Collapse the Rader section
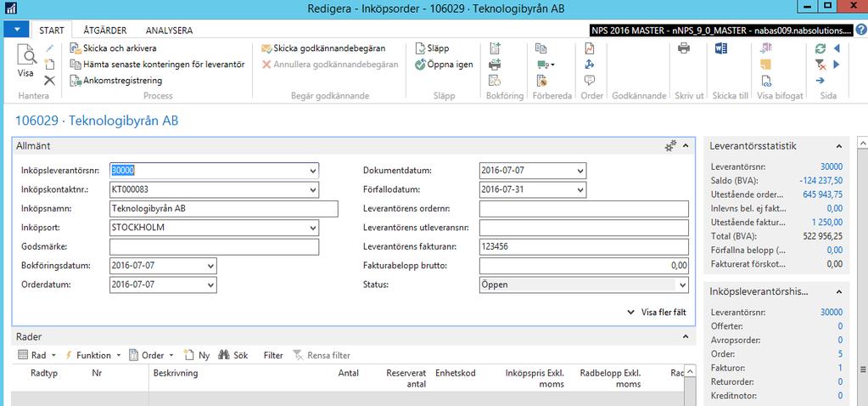Viewport: 868px width, 406px height. tap(686, 336)
